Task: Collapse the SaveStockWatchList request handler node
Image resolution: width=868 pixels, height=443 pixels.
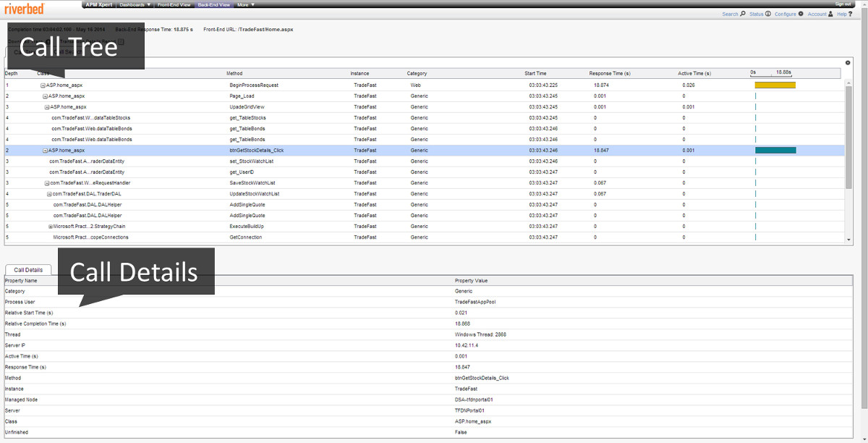Action: coord(47,183)
